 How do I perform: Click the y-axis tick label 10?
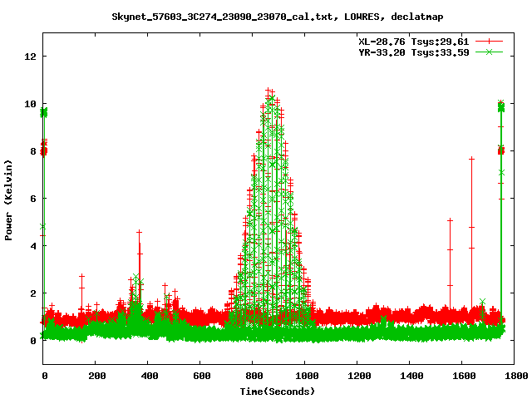pyautogui.click(x=30, y=104)
